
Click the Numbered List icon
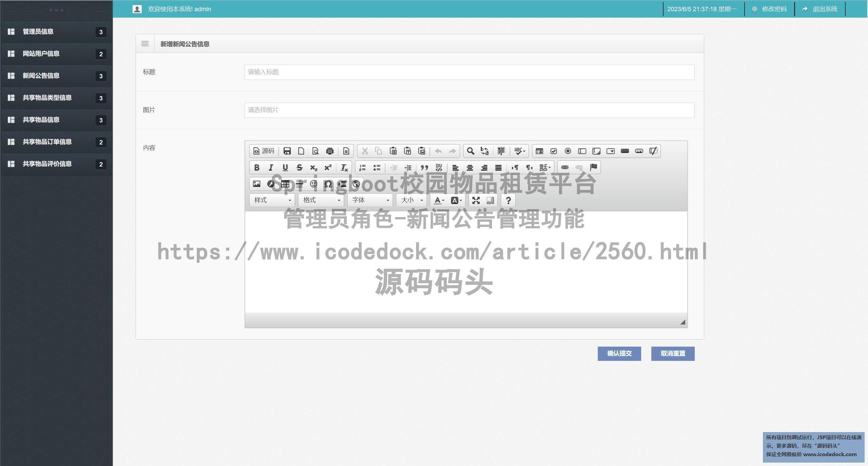coord(362,167)
